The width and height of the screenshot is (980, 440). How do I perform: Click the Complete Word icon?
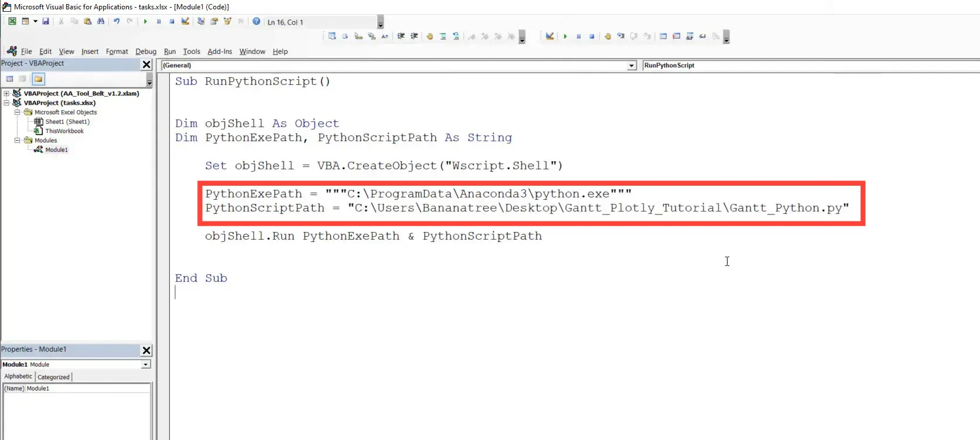(x=385, y=36)
